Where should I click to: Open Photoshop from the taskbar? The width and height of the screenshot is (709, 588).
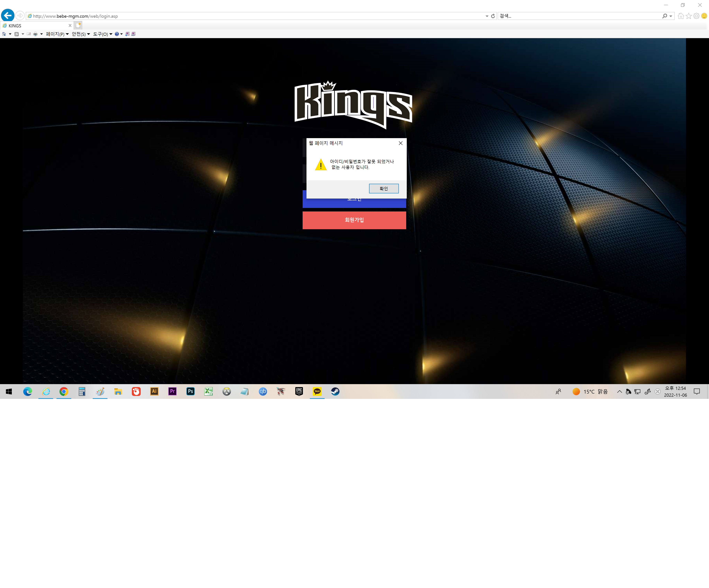point(190,392)
